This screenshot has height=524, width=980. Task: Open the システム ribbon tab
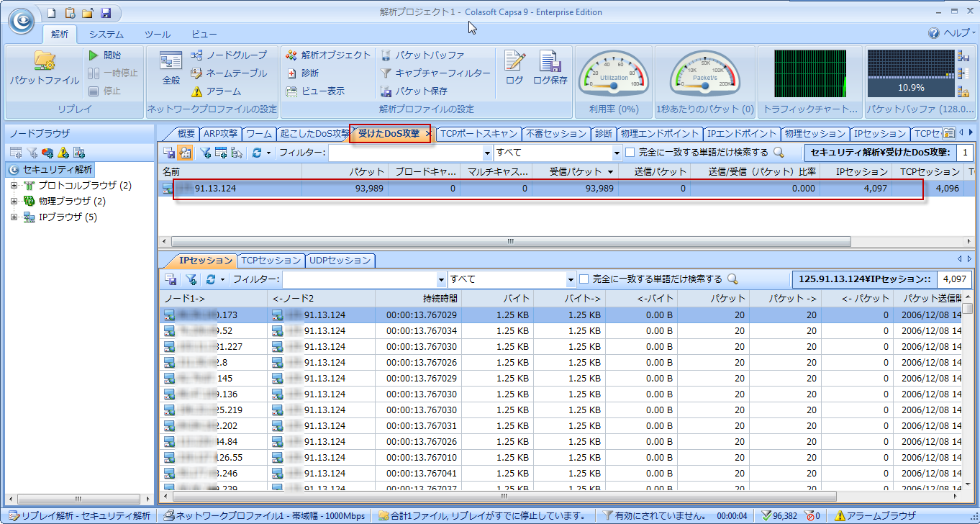click(106, 34)
